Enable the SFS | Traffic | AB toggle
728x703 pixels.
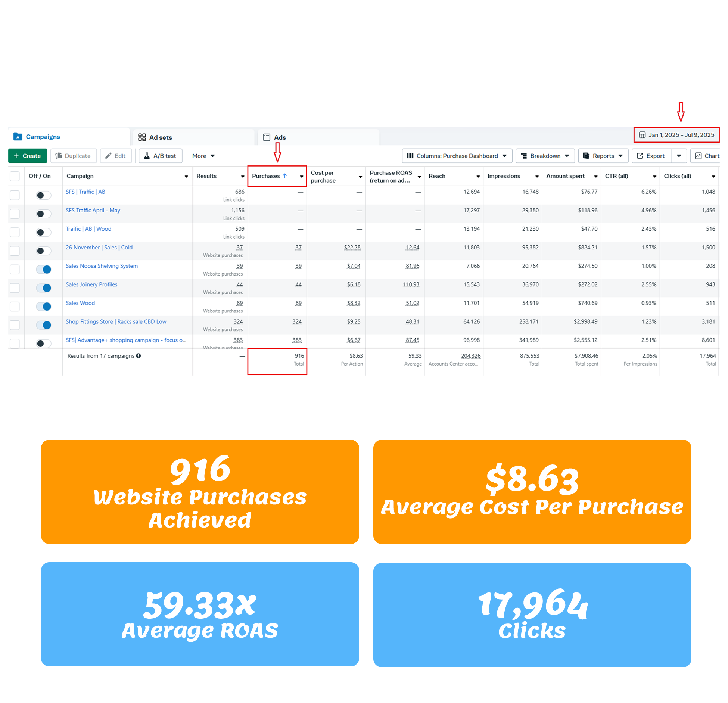point(44,195)
